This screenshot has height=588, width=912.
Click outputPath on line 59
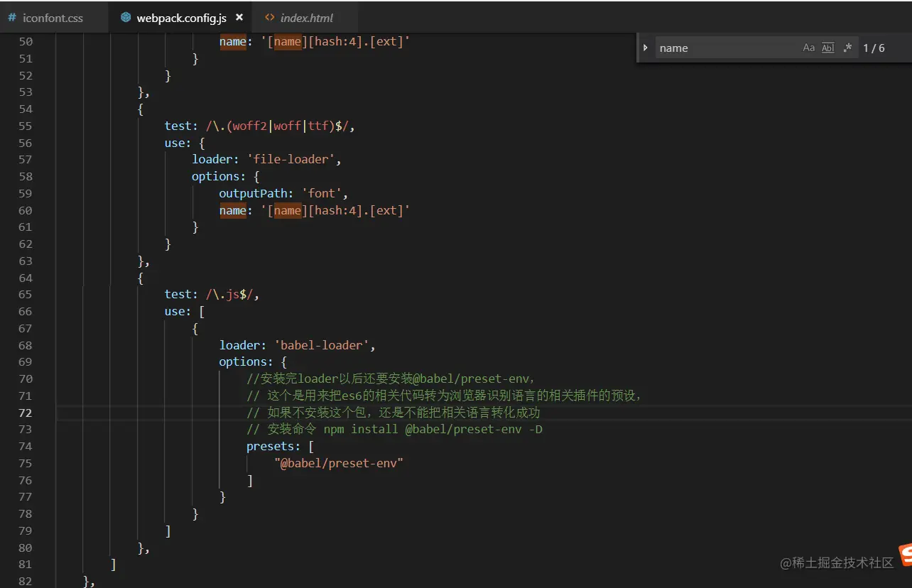253,193
